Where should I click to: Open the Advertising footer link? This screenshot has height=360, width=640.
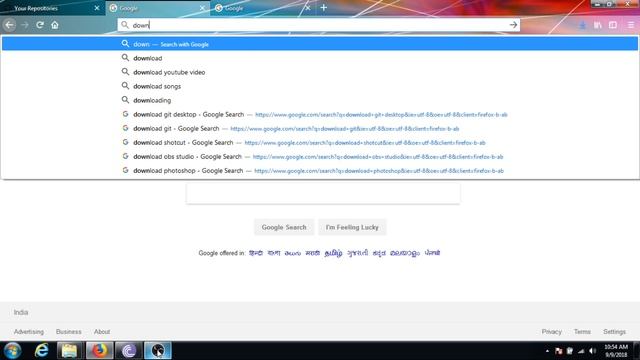pos(29,332)
